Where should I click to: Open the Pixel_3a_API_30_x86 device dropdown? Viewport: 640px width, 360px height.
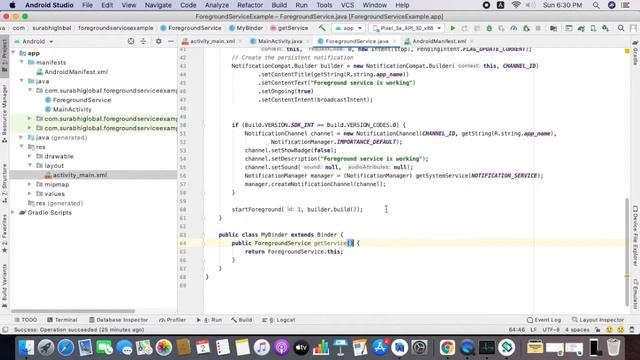(x=407, y=28)
